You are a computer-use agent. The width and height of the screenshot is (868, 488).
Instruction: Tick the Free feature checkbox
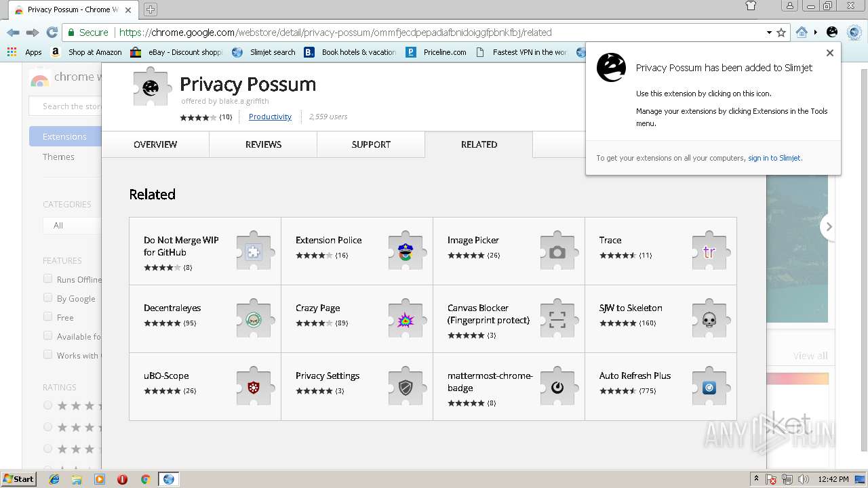47,317
